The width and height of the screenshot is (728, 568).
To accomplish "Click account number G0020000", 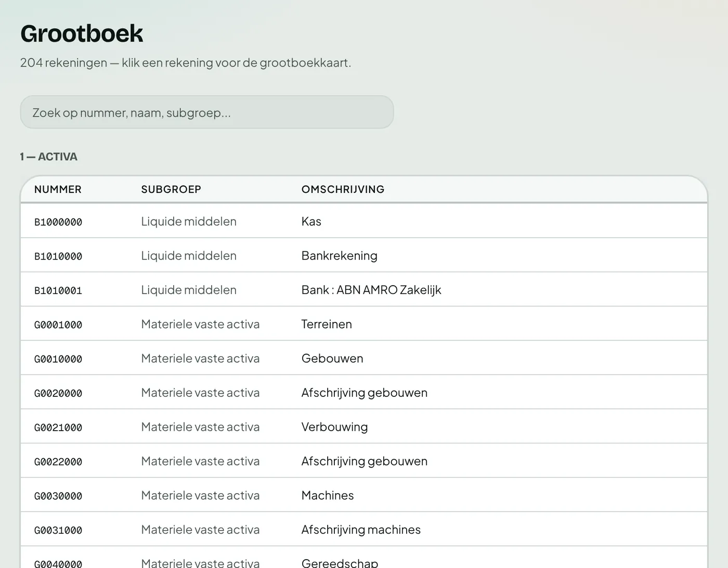I will [x=58, y=393].
